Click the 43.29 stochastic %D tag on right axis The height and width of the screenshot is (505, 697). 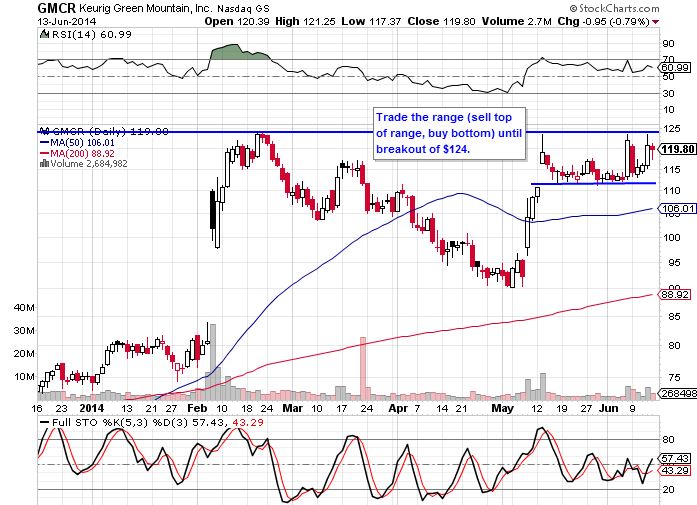676,470
